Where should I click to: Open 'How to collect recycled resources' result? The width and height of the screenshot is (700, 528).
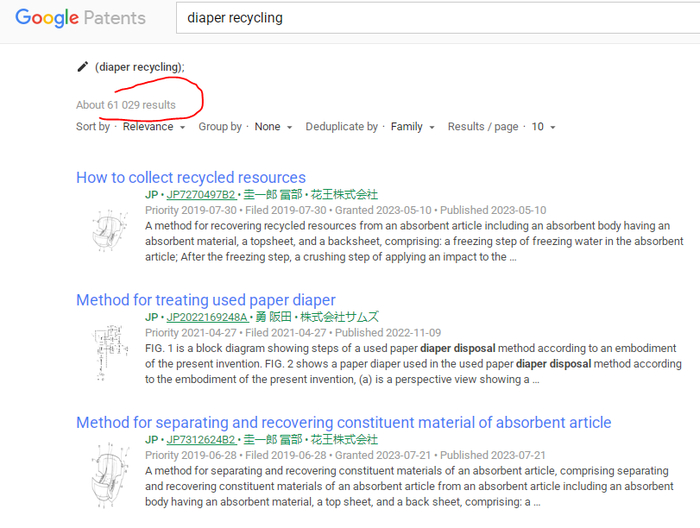pyautogui.click(x=191, y=178)
